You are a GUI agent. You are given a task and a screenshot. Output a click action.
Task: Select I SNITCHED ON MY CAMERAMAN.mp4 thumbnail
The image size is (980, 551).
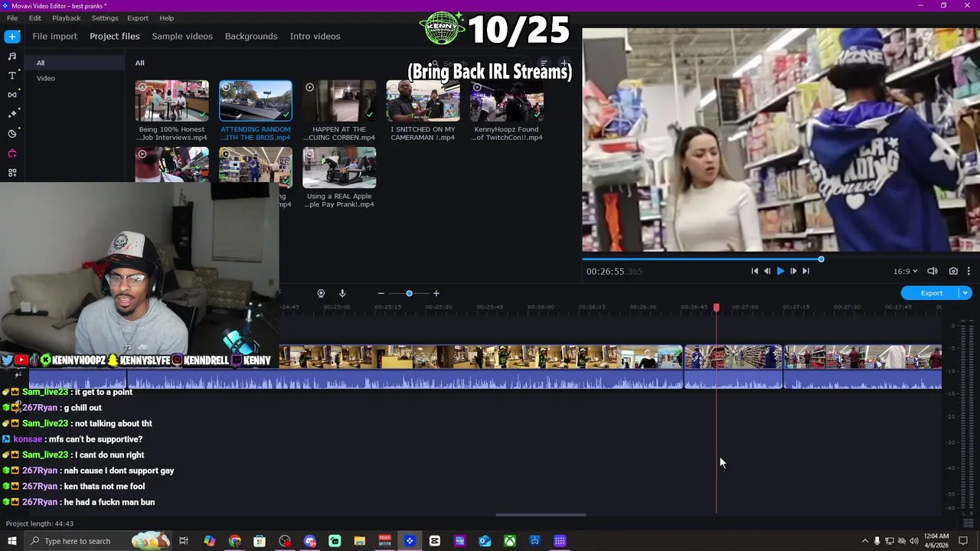(423, 101)
